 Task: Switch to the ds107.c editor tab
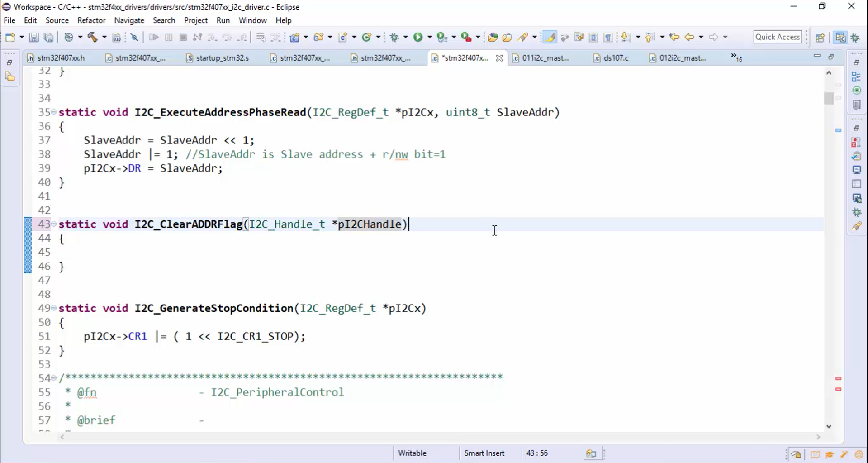tap(611, 58)
